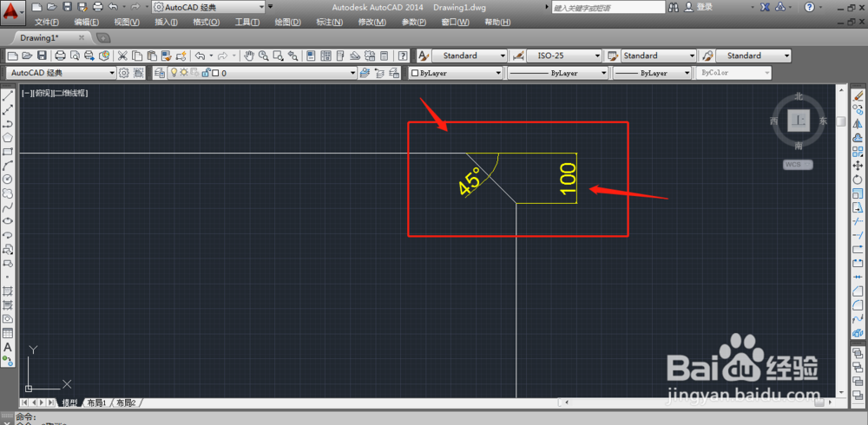Image resolution: width=868 pixels, height=425 pixels.
Task: Select the Line tool in Draw toolbar
Action: [8, 95]
